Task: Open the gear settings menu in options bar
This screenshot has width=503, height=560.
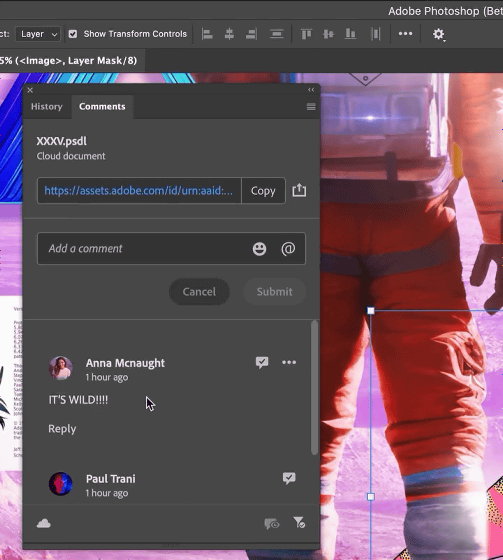Action: pos(438,34)
